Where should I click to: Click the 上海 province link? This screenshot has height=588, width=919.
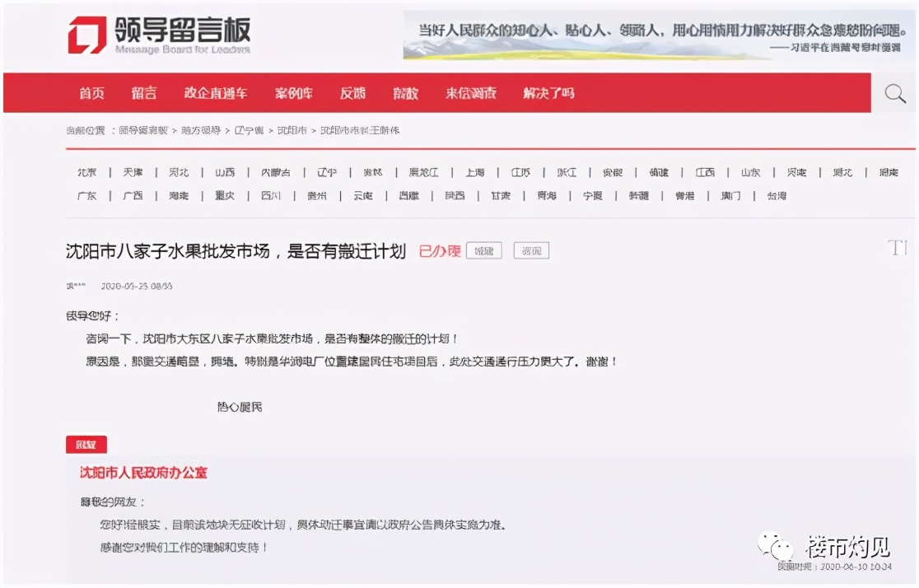(x=475, y=172)
